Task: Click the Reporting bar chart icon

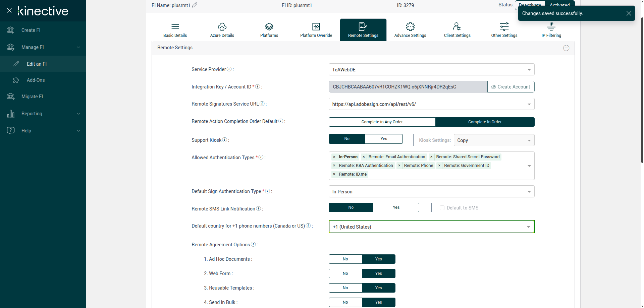Action: pyautogui.click(x=11, y=114)
